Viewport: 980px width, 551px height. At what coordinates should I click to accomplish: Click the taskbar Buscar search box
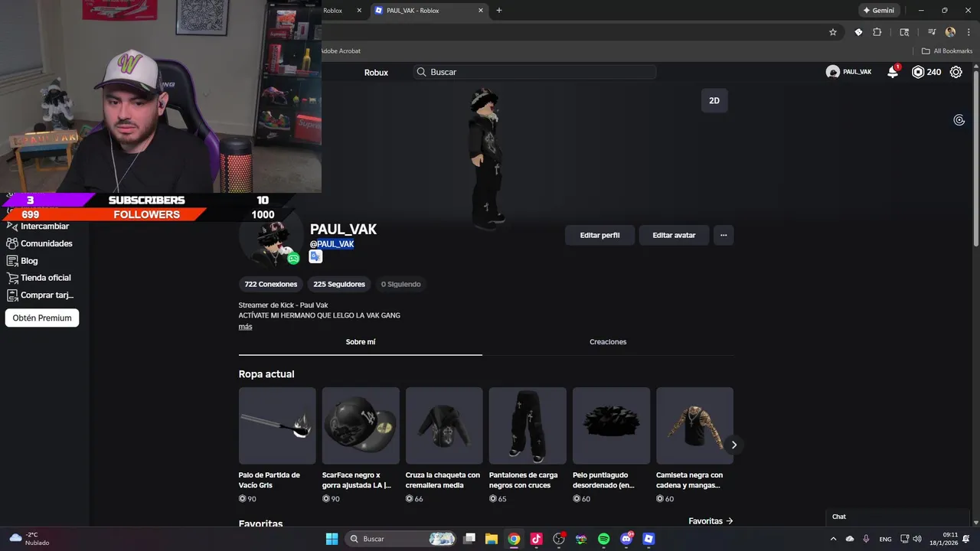coord(400,539)
